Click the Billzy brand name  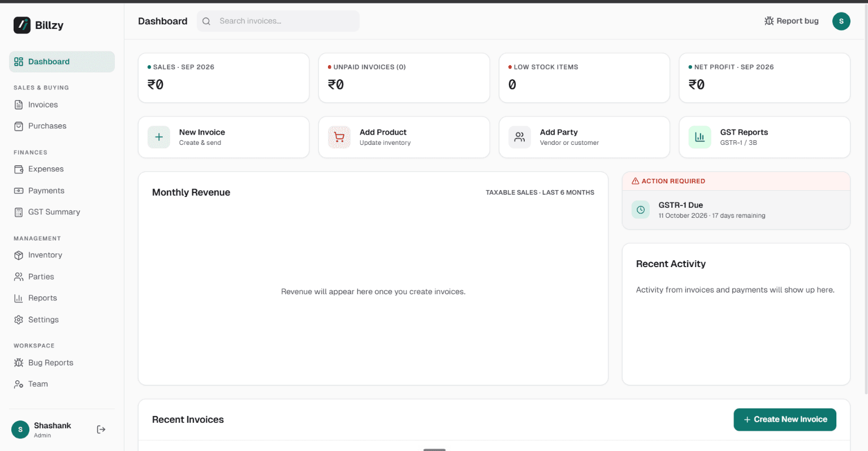click(x=49, y=25)
